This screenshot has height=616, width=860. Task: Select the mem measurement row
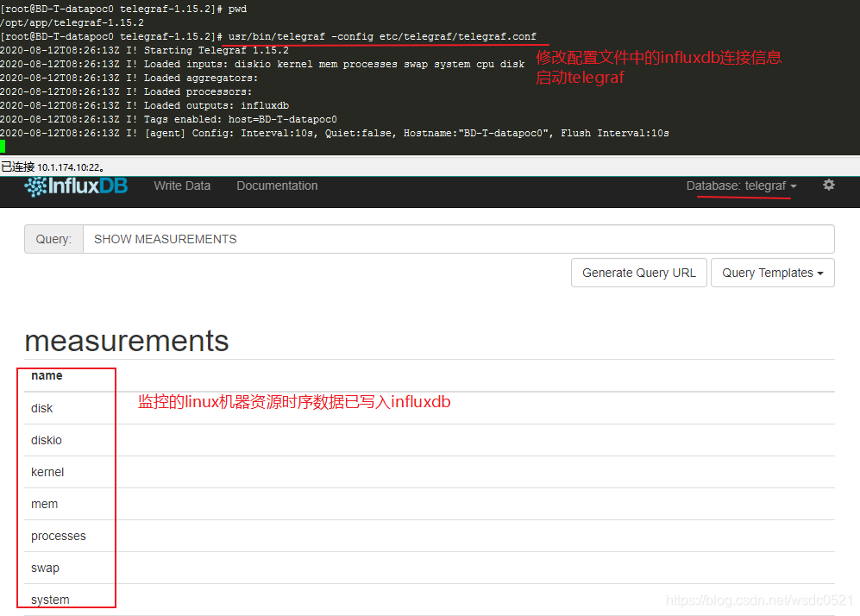(x=430, y=504)
